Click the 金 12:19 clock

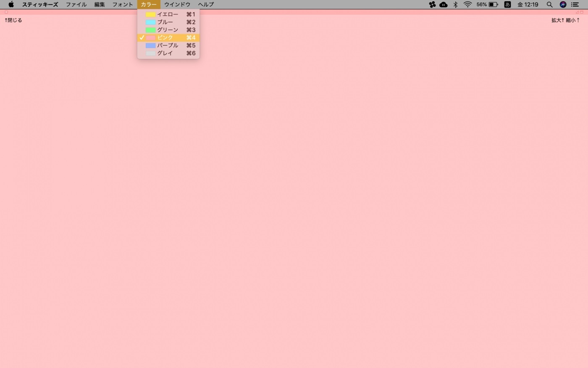pyautogui.click(x=528, y=5)
